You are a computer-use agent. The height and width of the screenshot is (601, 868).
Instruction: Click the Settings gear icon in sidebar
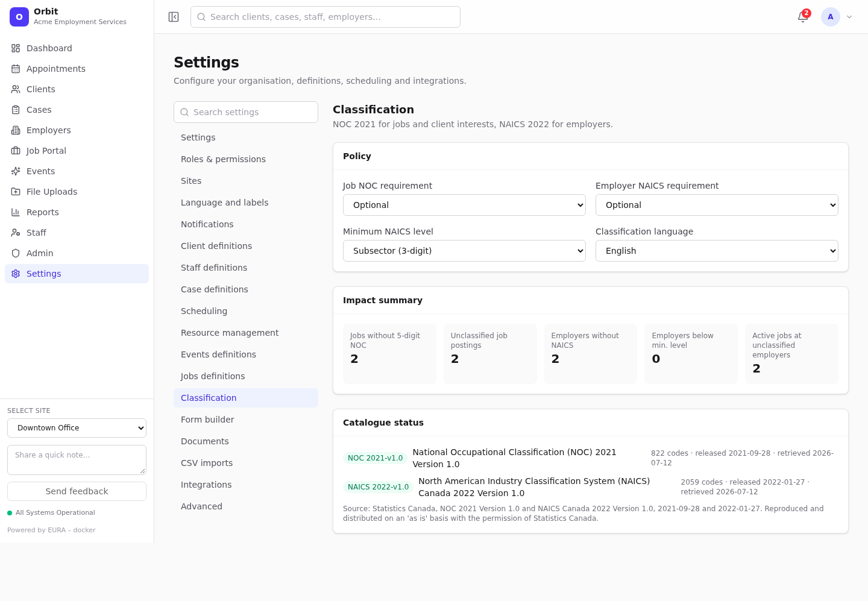click(x=16, y=274)
